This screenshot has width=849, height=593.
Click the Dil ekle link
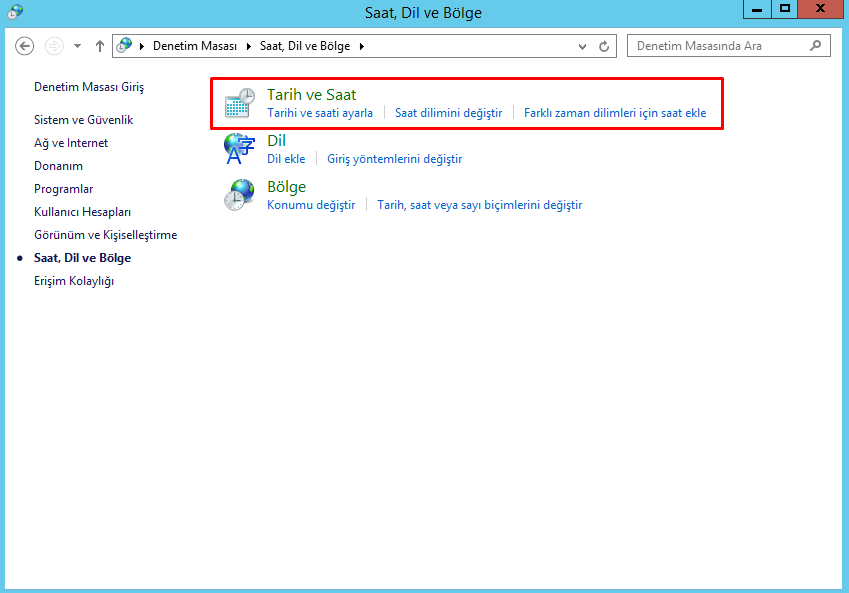click(286, 159)
